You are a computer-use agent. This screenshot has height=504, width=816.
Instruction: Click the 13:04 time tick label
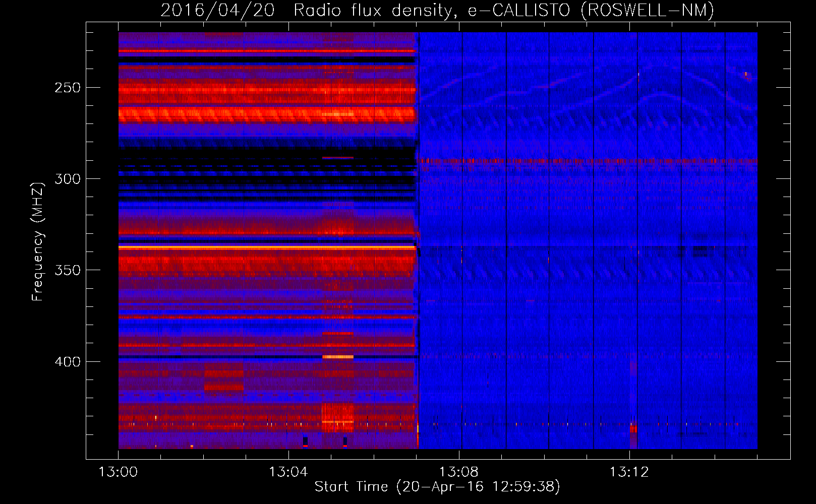tap(288, 472)
